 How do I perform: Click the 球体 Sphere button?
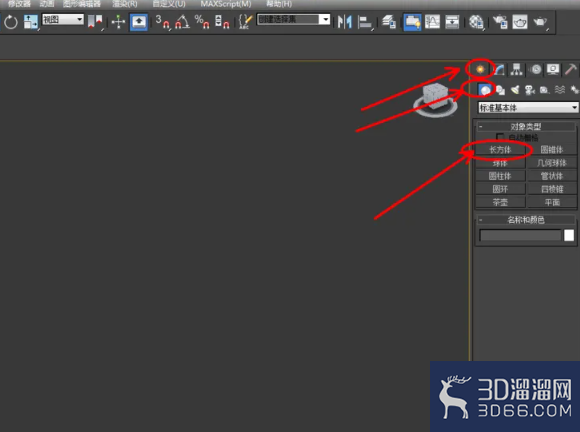[x=500, y=163]
